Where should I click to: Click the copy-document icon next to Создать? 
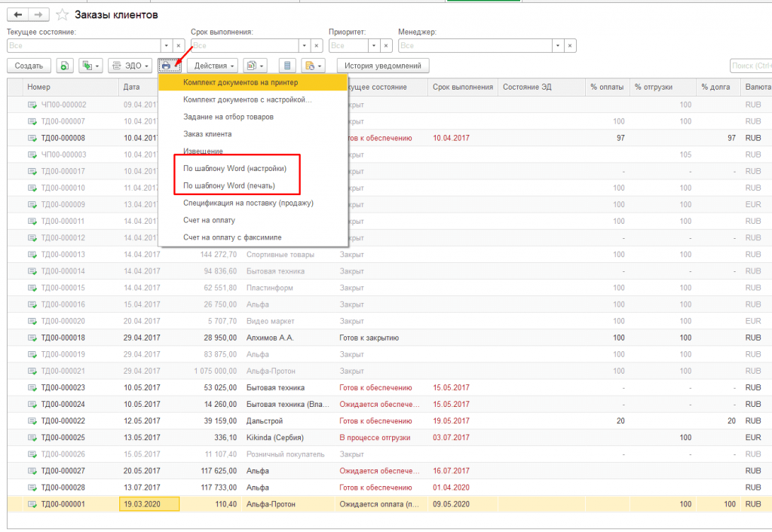tap(65, 66)
